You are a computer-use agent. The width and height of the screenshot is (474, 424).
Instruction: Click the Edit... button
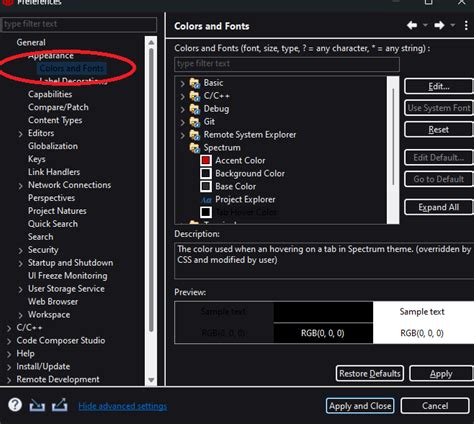439,86
